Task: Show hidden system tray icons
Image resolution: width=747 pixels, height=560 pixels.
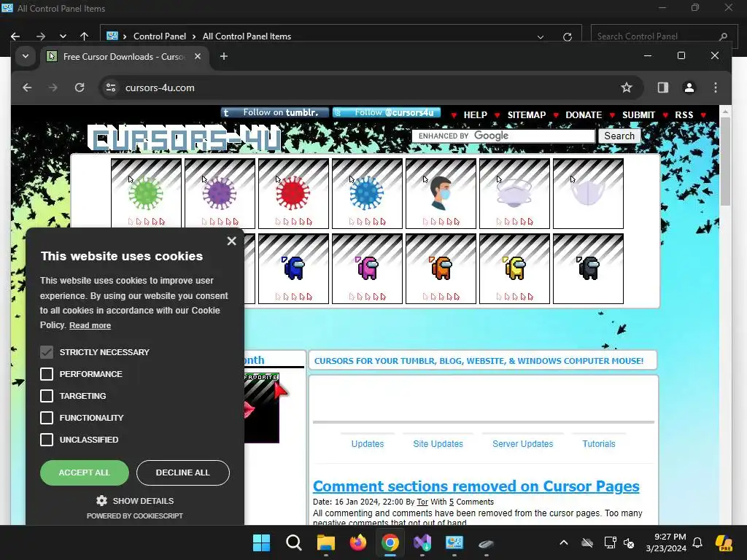Action: (564, 542)
